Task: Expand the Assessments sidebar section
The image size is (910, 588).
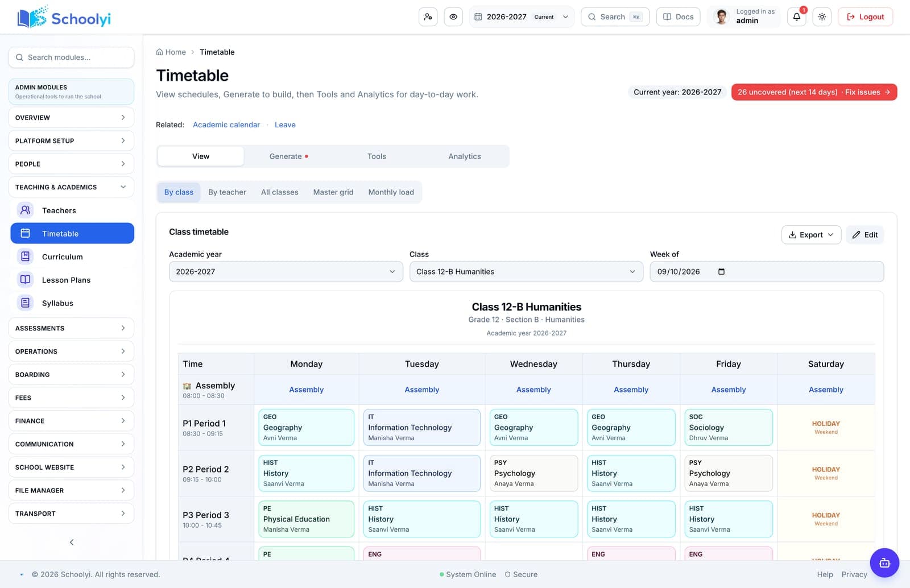Action: click(71, 328)
